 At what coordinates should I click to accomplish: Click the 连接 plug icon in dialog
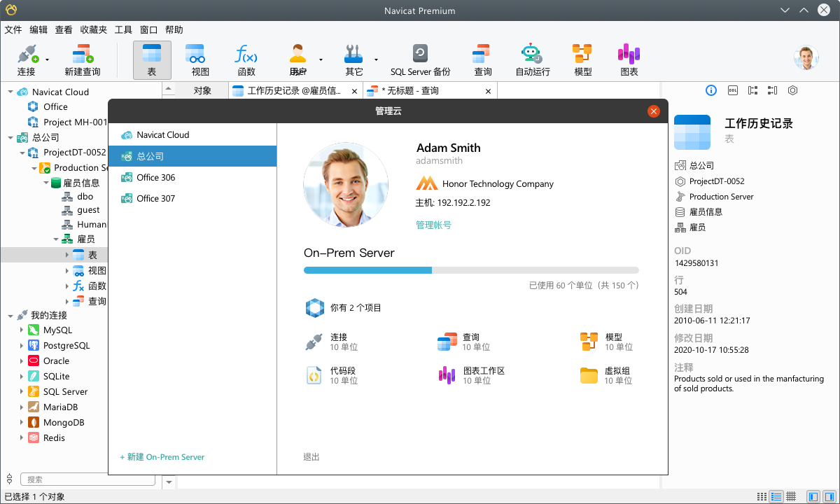(314, 342)
